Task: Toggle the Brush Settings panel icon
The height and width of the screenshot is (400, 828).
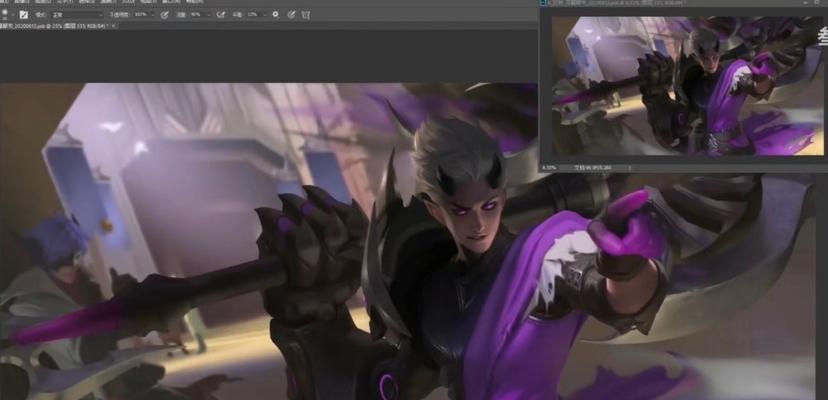Action: tap(23, 15)
